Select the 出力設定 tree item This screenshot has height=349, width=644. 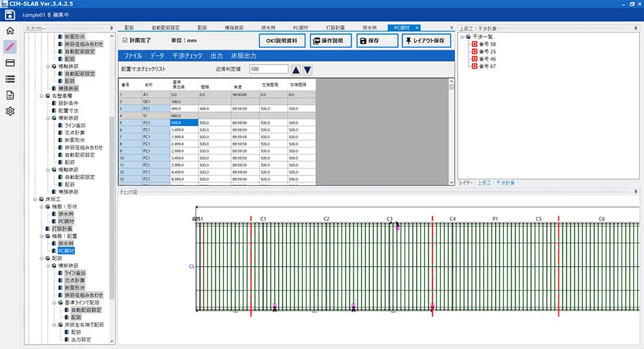(81, 339)
